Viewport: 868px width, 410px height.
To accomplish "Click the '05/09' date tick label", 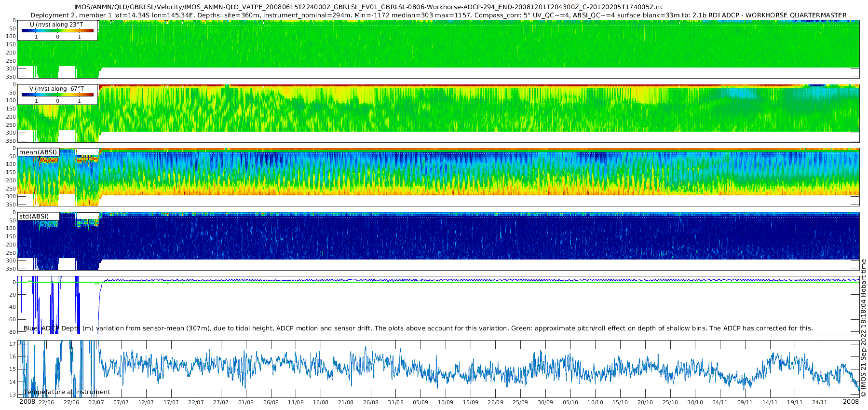I will [420, 402].
